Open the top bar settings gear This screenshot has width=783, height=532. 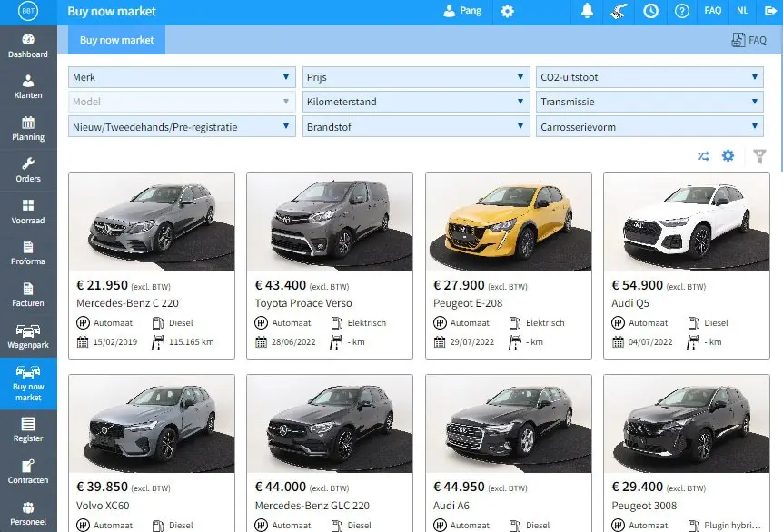[x=508, y=11]
